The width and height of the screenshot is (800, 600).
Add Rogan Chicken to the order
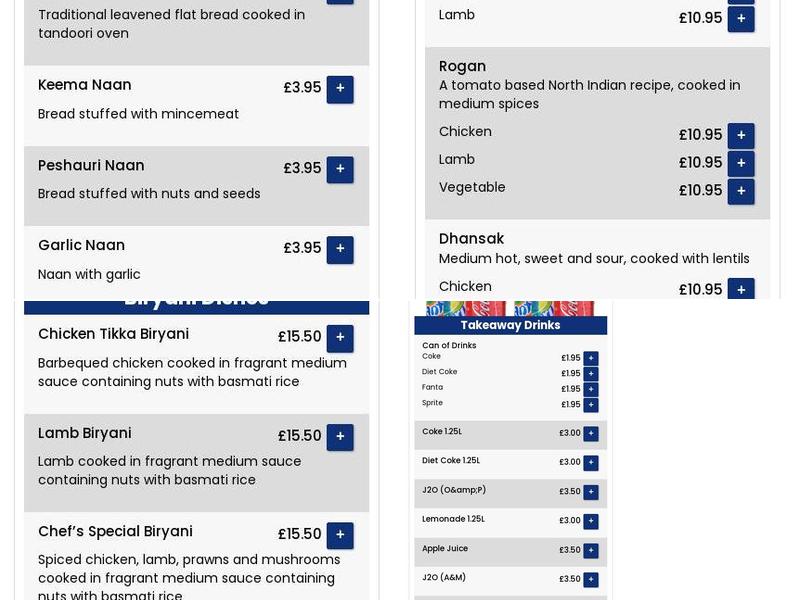tap(741, 135)
